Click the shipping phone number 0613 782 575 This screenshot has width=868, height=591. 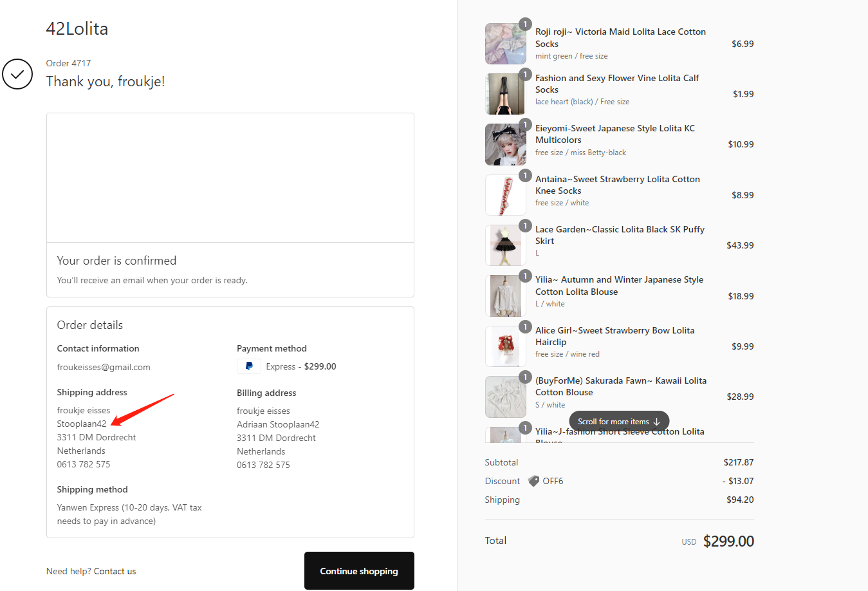84,464
